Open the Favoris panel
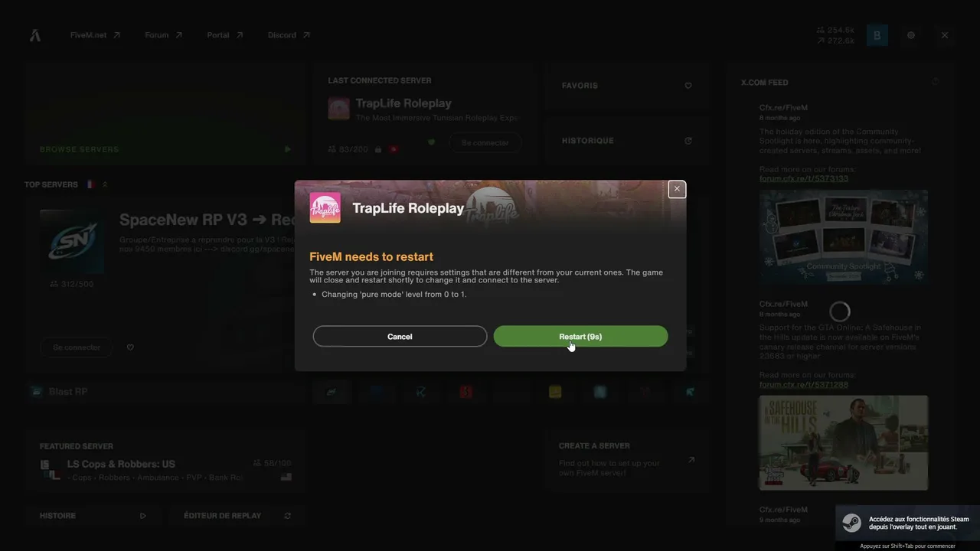980x551 pixels. [x=627, y=86]
